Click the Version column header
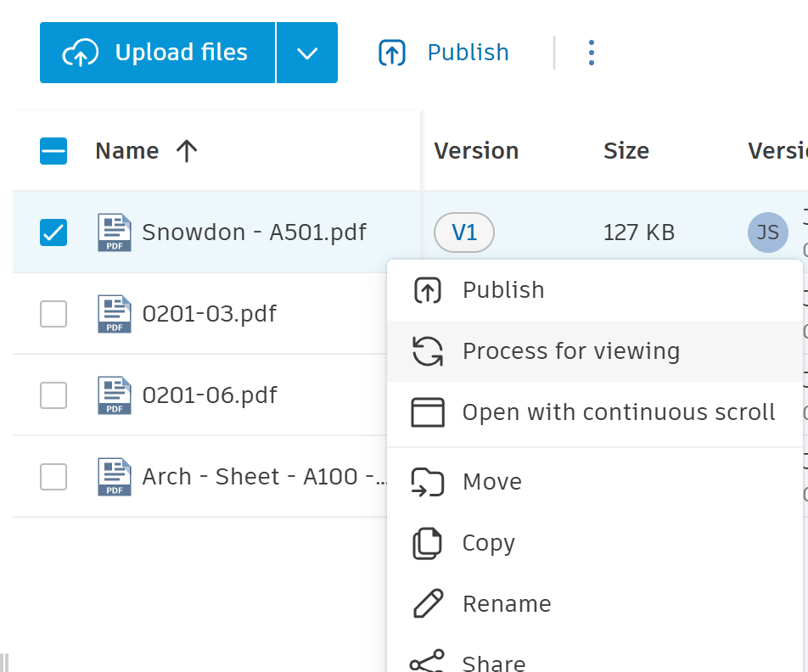The height and width of the screenshot is (672, 808). click(x=476, y=151)
